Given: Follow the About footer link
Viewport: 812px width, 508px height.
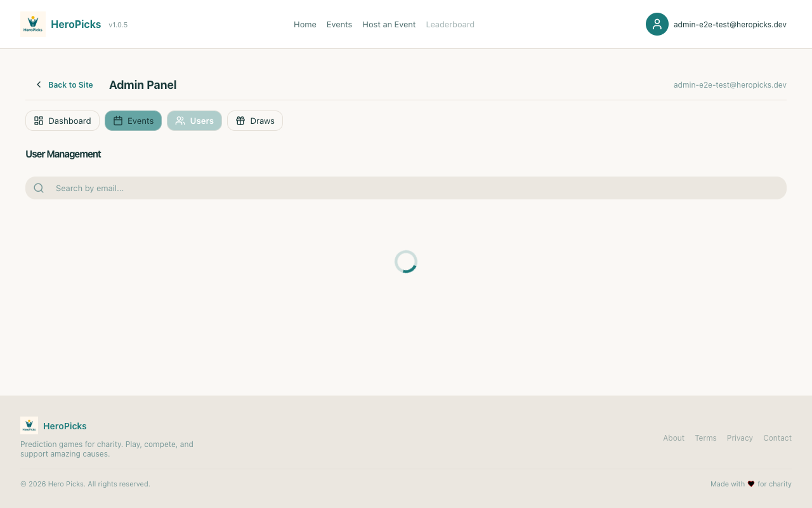Looking at the screenshot, I should [x=673, y=438].
